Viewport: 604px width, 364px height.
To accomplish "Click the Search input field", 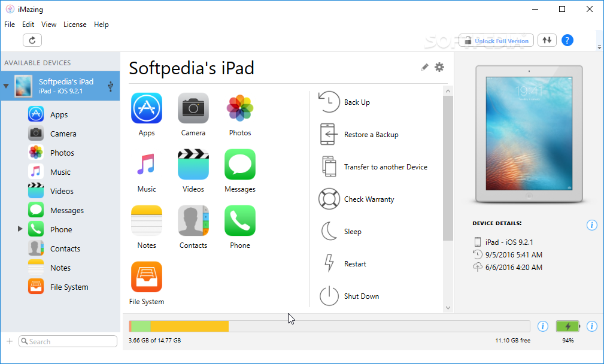I will [68, 341].
